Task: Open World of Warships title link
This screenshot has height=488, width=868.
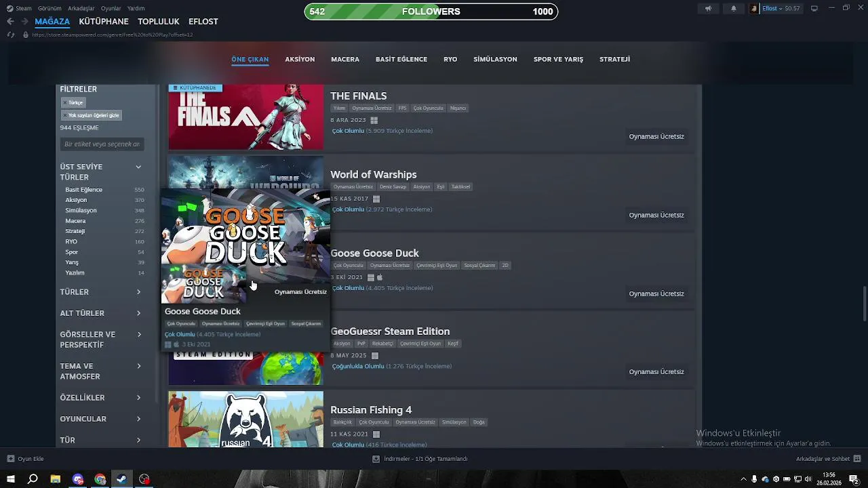Action: [373, 175]
